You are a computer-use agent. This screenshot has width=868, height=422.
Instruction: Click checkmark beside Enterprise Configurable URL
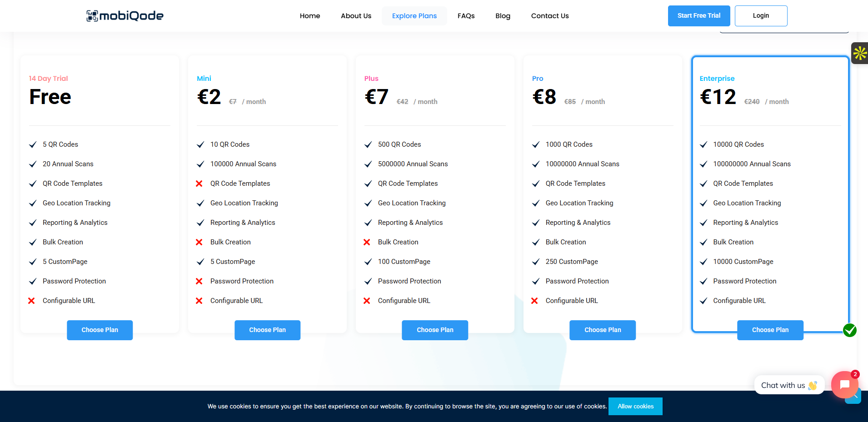tap(703, 301)
